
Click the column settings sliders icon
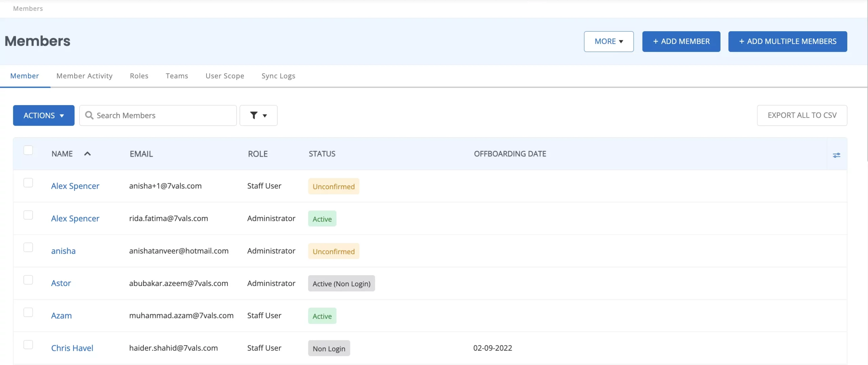click(836, 155)
